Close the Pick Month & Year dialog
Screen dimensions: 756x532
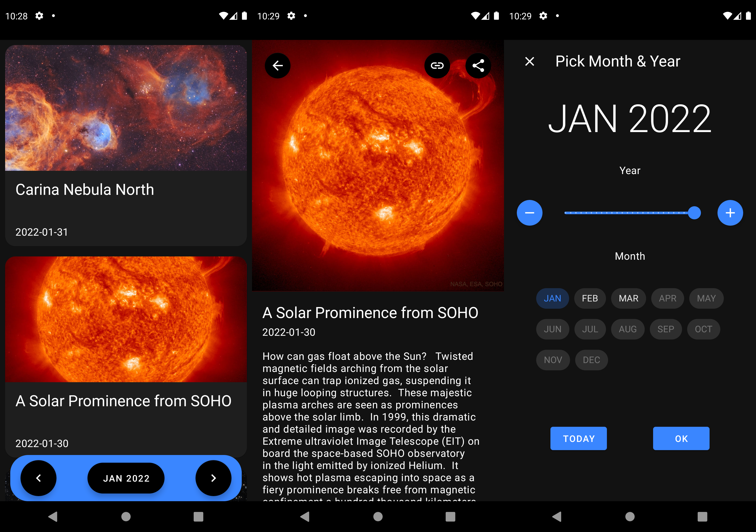pos(529,61)
